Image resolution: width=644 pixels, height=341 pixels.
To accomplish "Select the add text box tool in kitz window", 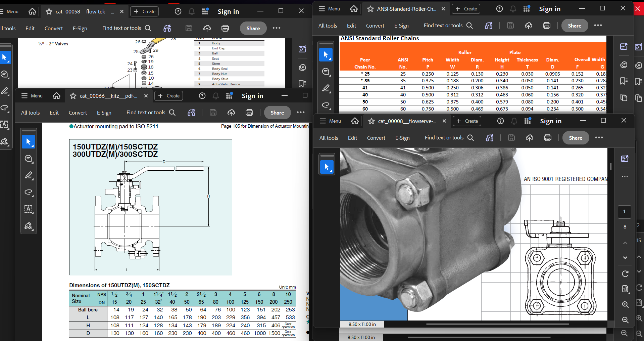I will click(x=29, y=209).
